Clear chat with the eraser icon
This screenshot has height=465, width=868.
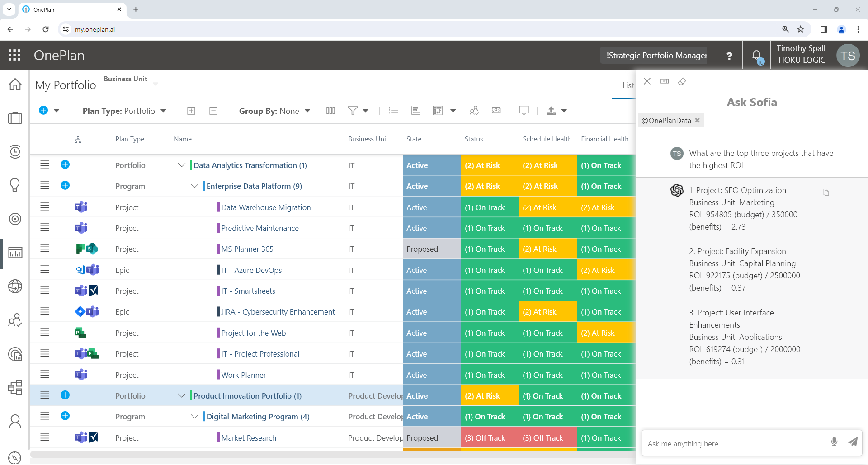682,81
